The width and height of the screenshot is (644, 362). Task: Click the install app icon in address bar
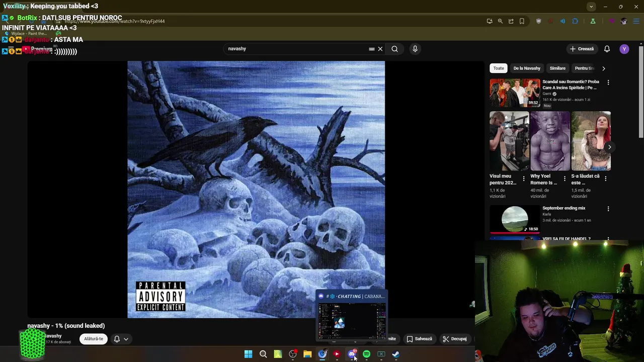[490, 21]
